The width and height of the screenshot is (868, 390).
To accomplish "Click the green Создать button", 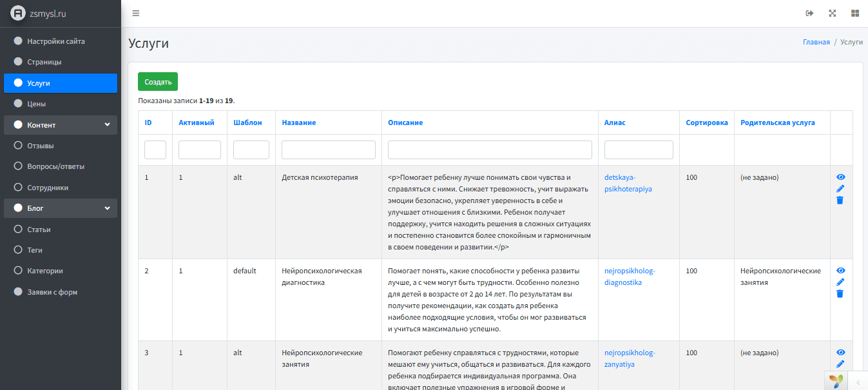I will point(158,82).
